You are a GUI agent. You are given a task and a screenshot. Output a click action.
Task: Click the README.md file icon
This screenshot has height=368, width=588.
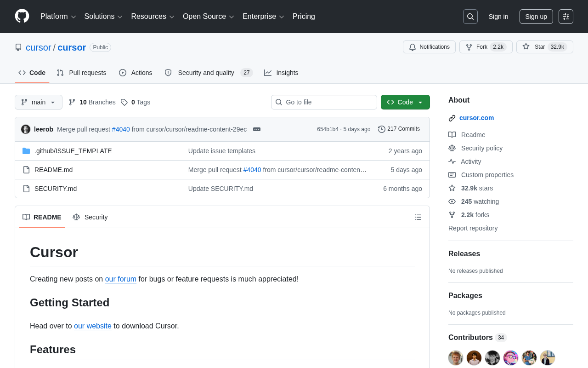pos(26,170)
